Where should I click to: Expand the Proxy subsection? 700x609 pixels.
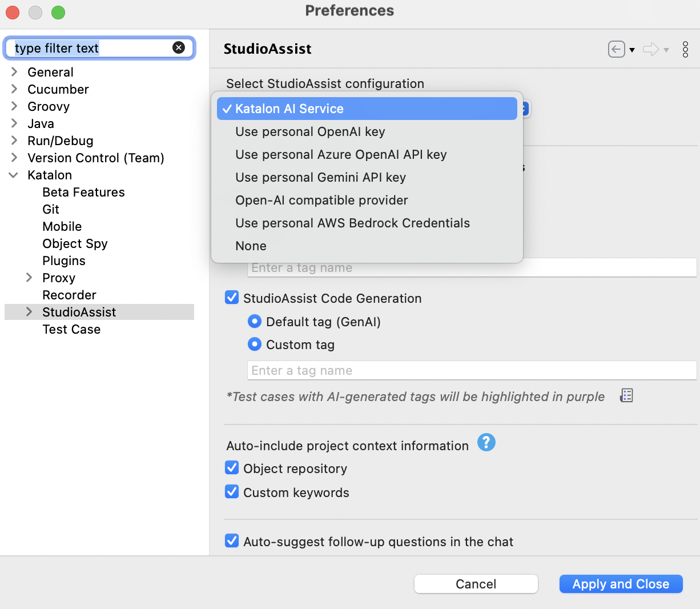(29, 278)
